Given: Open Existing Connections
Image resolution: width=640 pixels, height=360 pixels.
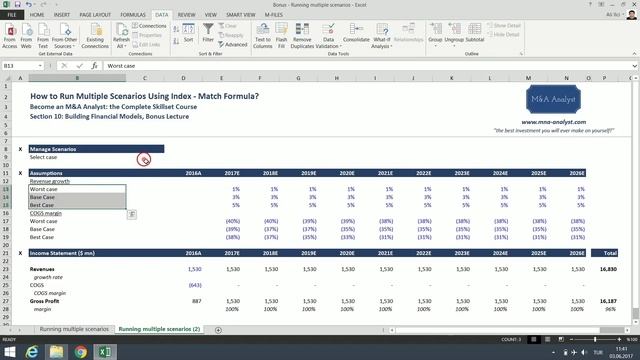Looking at the screenshot, I should (x=95, y=36).
